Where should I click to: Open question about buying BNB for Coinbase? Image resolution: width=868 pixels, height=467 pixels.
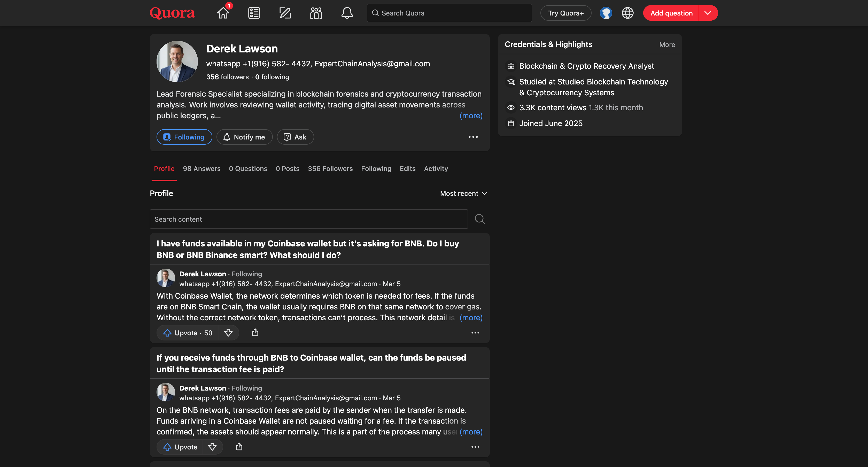(308, 249)
